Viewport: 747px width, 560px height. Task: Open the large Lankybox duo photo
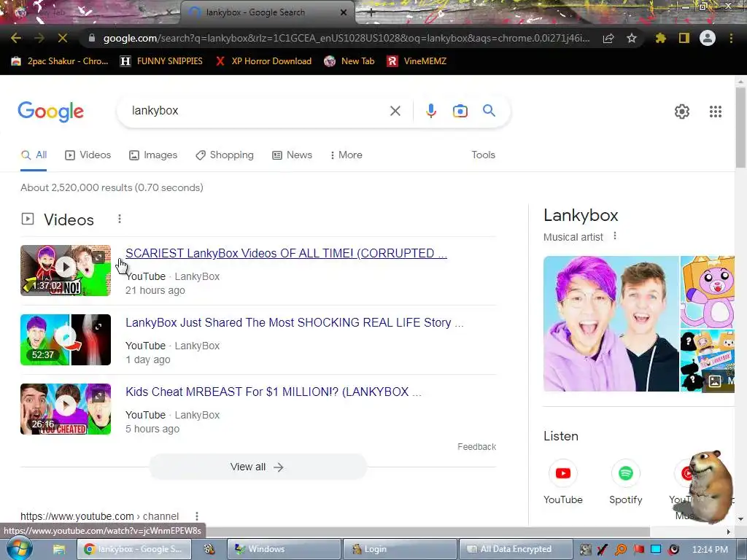coord(611,324)
